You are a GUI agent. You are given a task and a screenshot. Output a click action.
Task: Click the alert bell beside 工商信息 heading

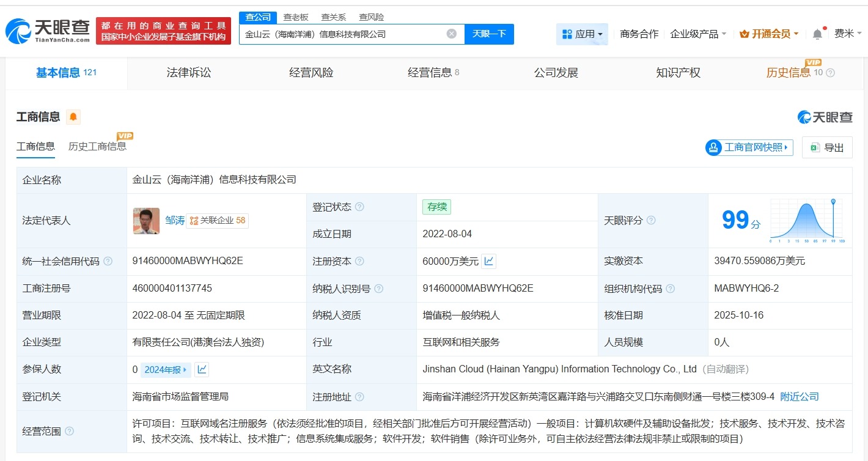point(73,117)
